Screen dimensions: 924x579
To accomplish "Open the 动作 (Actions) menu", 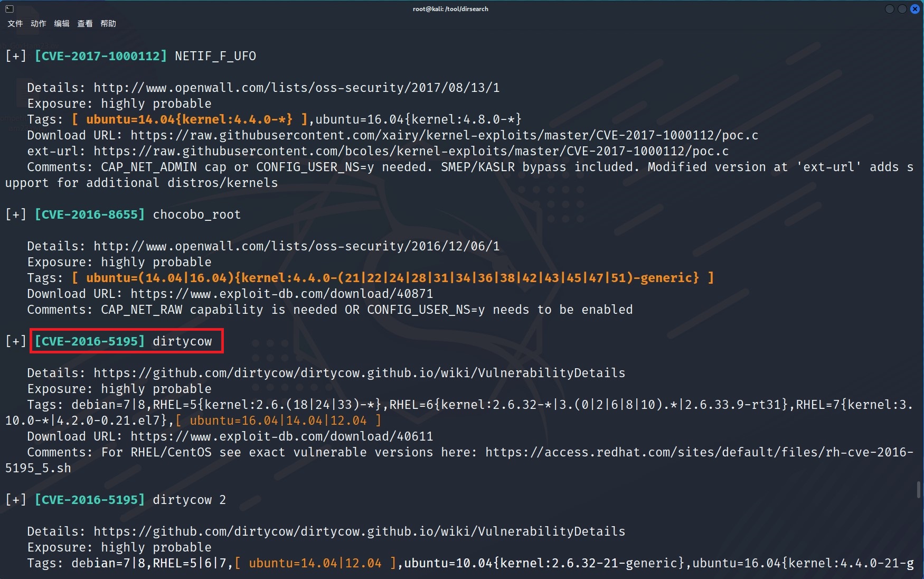I will (x=38, y=23).
